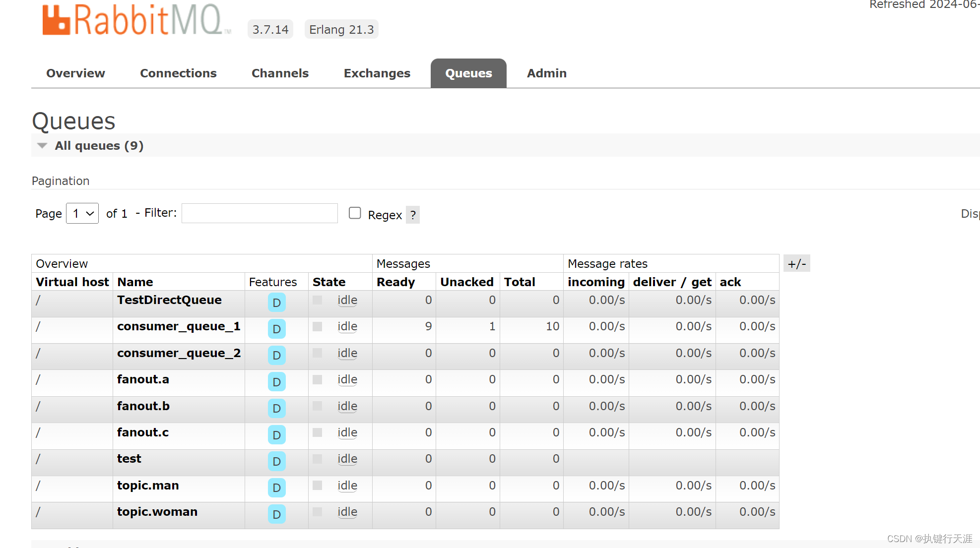Click into the Filter text field

point(260,213)
